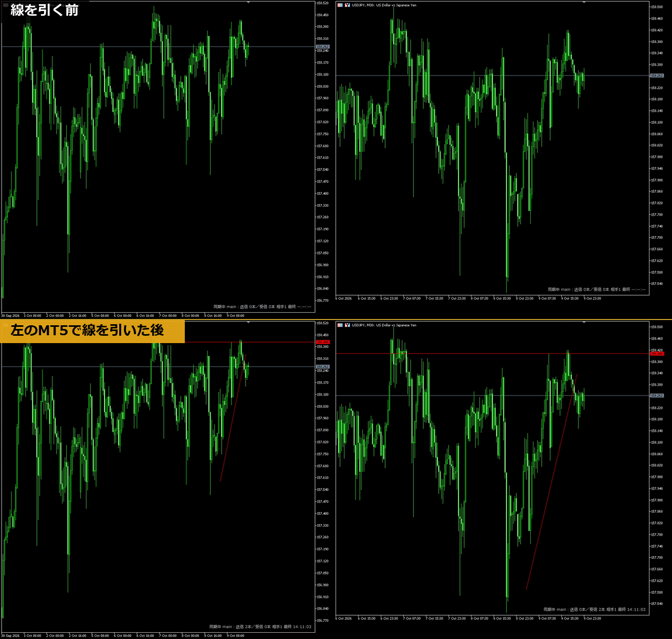Click the 30 Sep 2026 date label in the upper-left chart
Screen dimensions: 672x639
tap(10, 316)
